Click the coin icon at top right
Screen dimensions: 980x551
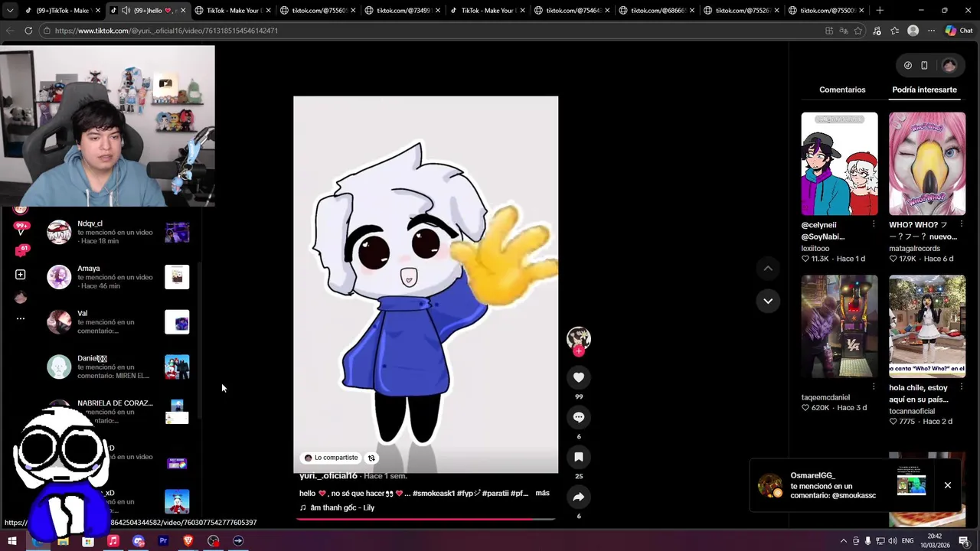coord(908,66)
